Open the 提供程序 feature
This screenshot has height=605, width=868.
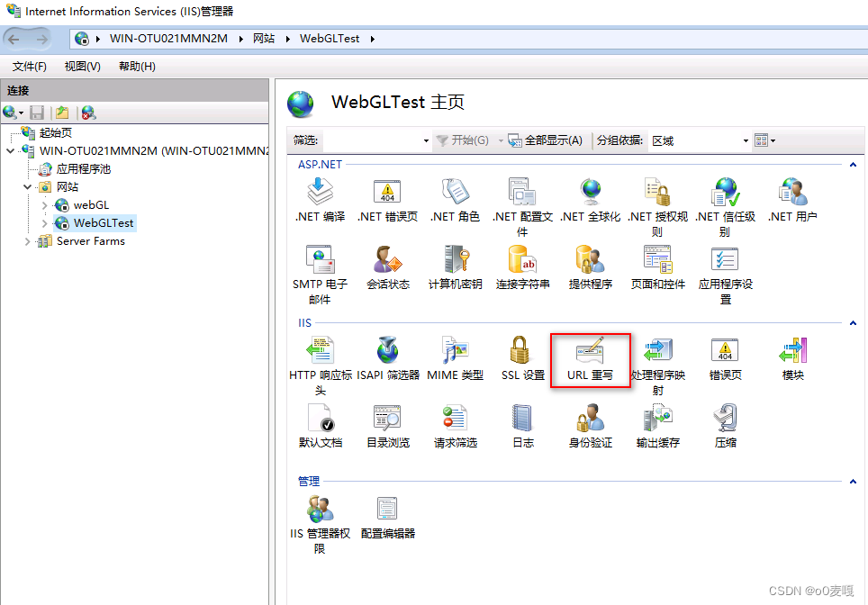tap(590, 268)
